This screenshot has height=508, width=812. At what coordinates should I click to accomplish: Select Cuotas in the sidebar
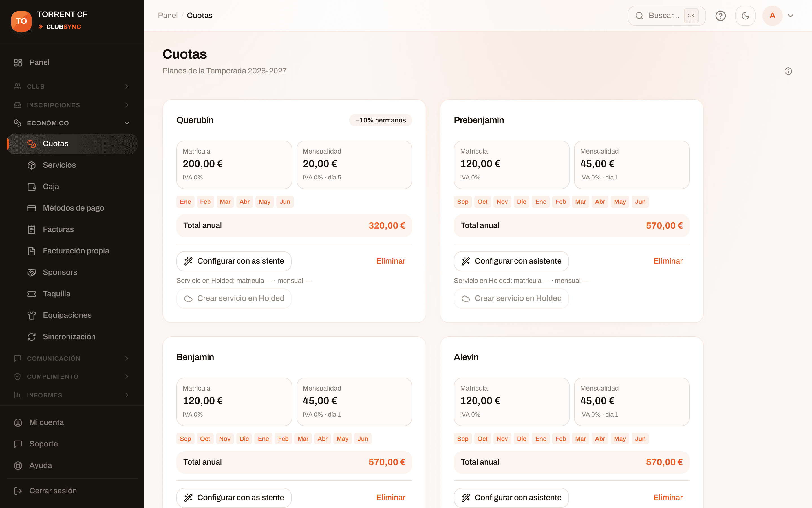72,144
